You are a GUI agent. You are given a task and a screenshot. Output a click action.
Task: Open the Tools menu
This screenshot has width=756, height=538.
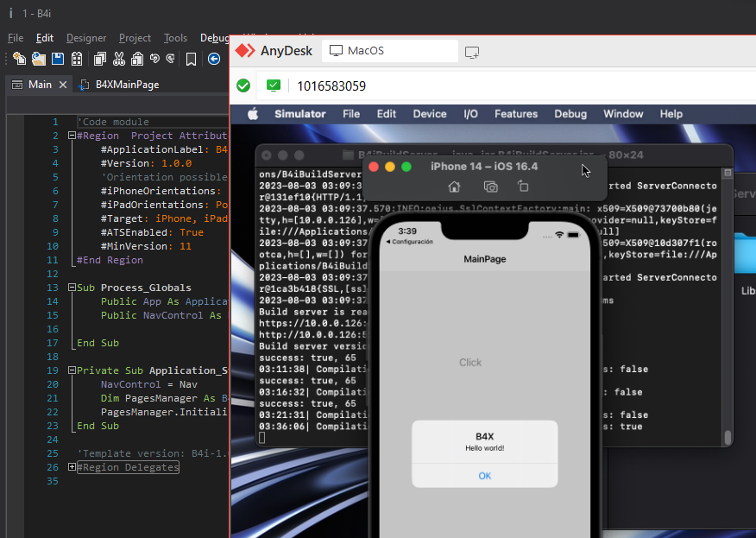(175, 38)
